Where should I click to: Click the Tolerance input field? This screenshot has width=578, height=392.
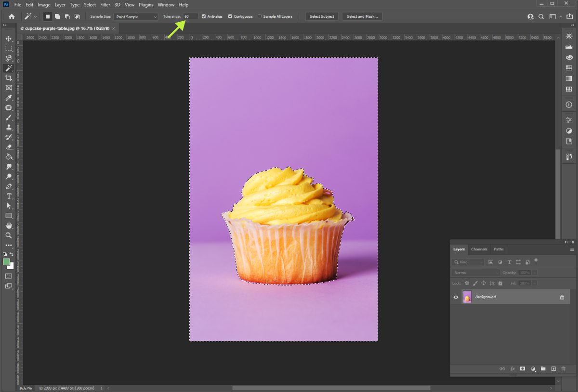(x=190, y=16)
